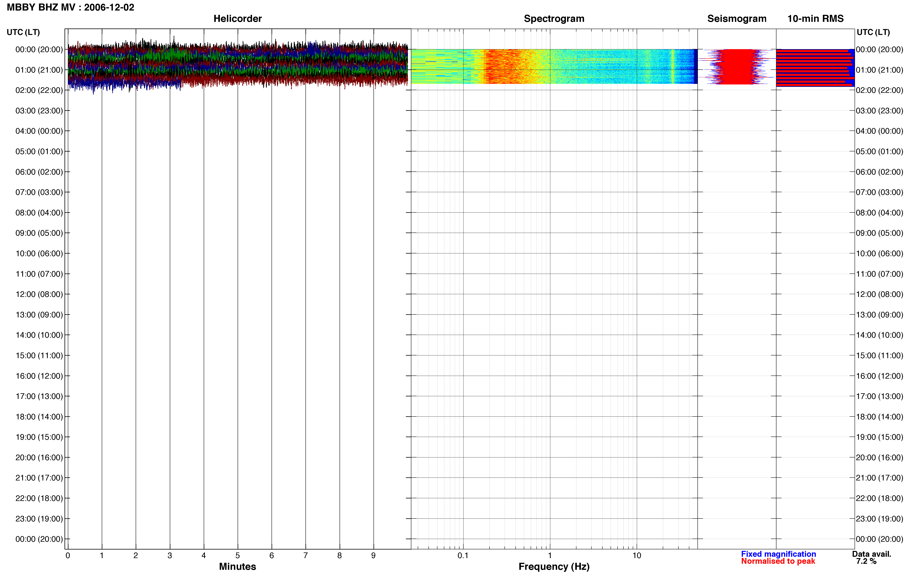The width and height of the screenshot is (924, 578).
Task: Click the 10-min RMS red bars
Action: tap(815, 68)
